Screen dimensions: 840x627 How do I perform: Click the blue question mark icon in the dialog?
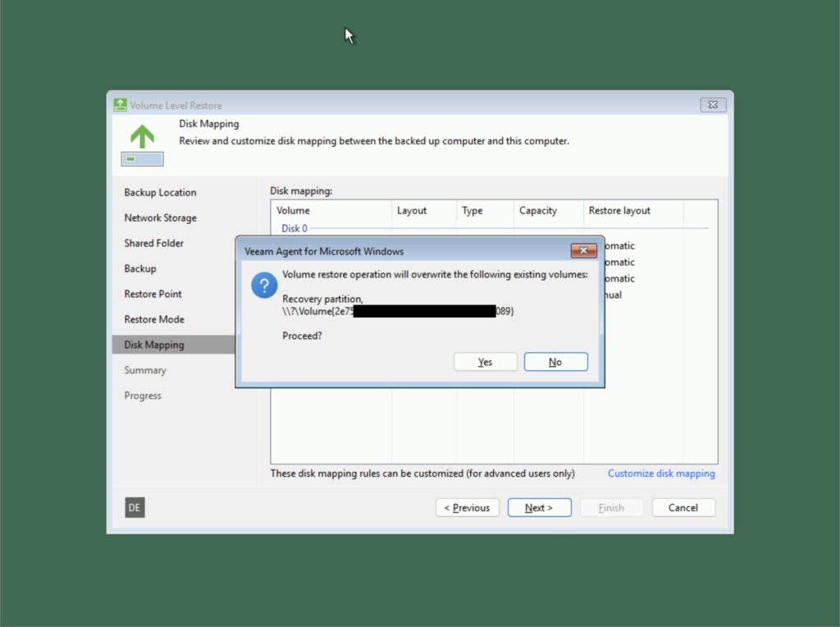pos(263,286)
